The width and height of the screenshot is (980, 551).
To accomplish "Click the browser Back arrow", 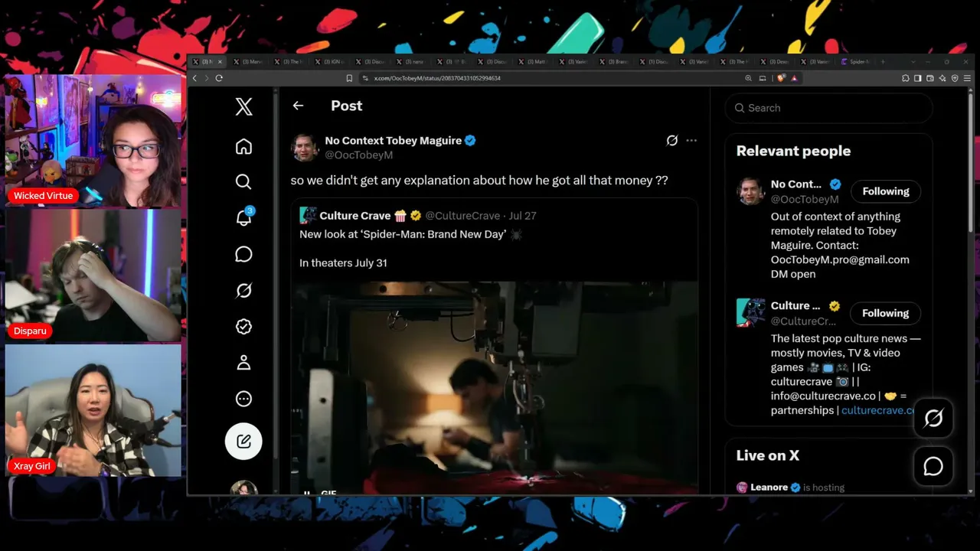I will pos(194,78).
